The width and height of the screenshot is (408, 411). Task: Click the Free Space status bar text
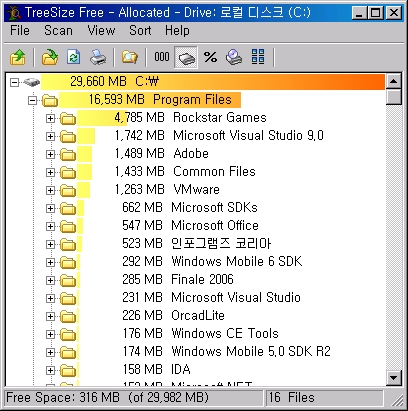tap(107, 398)
